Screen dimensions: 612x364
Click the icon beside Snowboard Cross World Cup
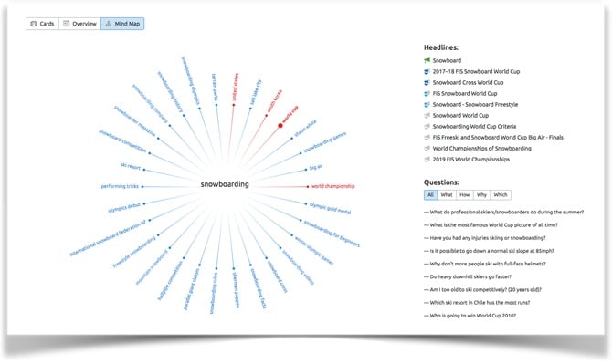click(x=427, y=82)
